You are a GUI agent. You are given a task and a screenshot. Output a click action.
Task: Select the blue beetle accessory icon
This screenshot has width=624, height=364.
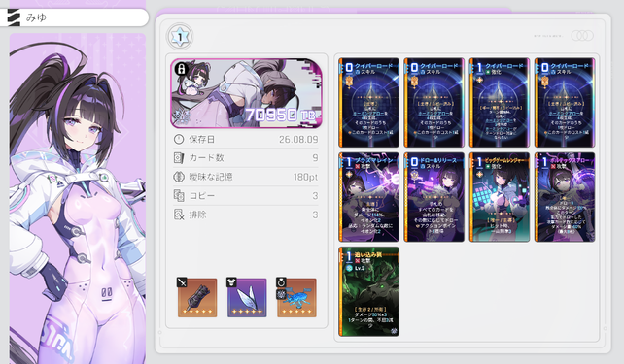296,298
